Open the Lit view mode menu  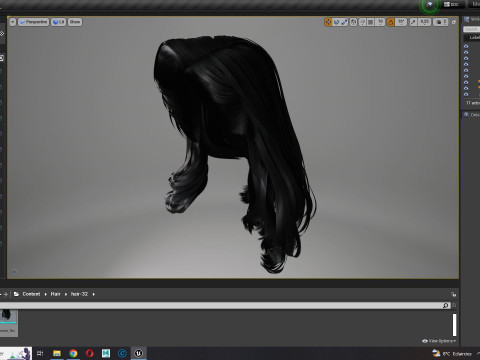click(x=58, y=22)
